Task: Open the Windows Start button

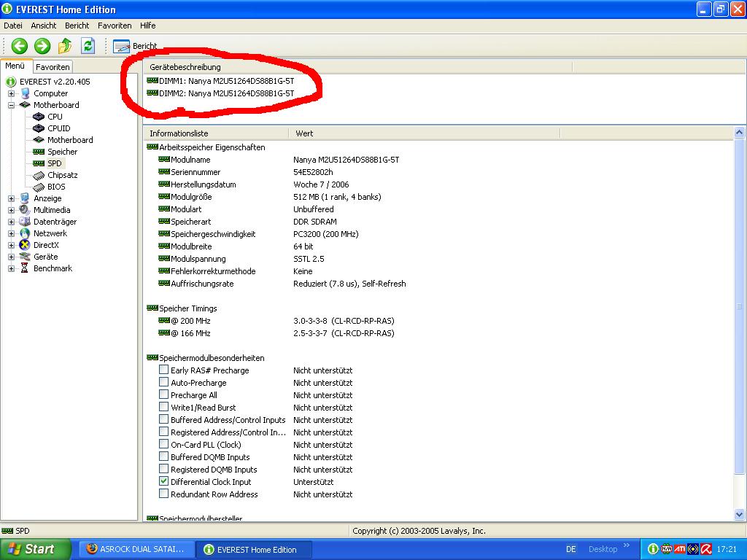Action: [x=35, y=549]
